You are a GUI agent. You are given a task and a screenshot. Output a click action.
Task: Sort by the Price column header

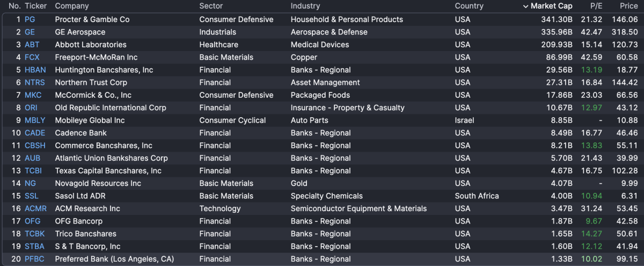(x=628, y=6)
